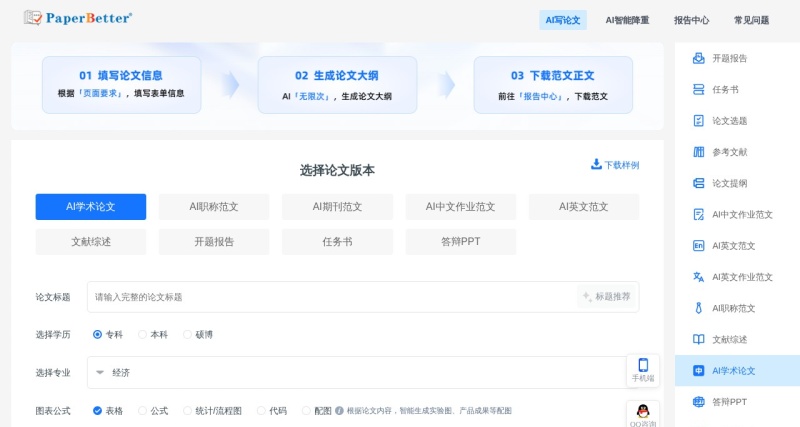
Task: Click the AI英文作业范文 sidebar label
Action: click(x=742, y=277)
